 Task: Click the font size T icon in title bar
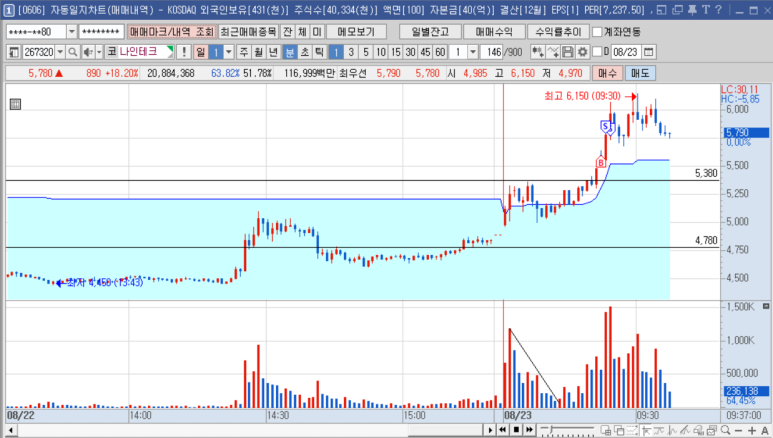click(705, 9)
